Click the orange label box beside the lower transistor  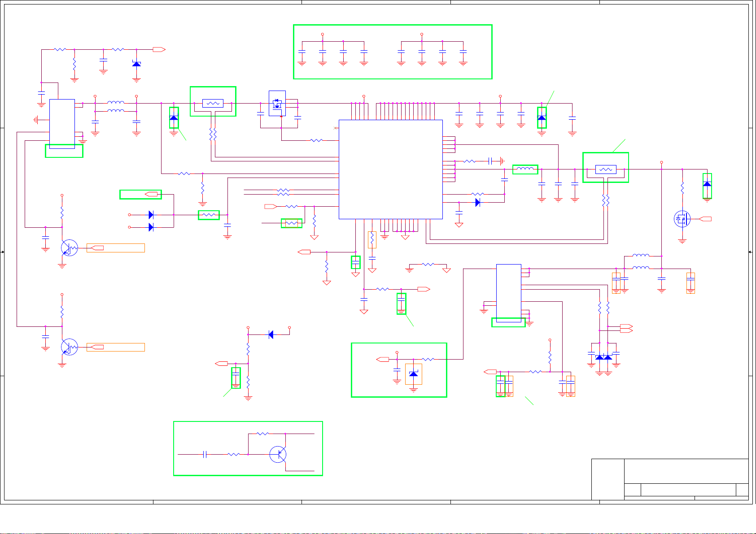116,347
